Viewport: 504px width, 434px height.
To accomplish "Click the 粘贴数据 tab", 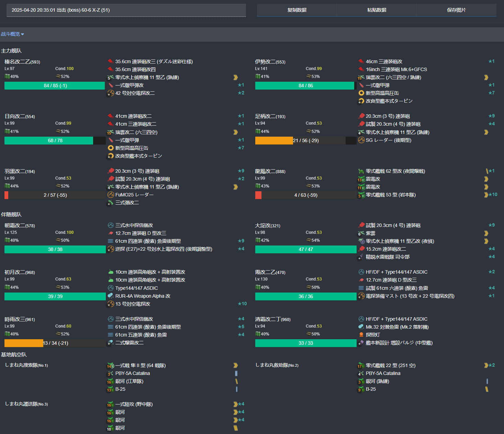I will coord(377,10).
